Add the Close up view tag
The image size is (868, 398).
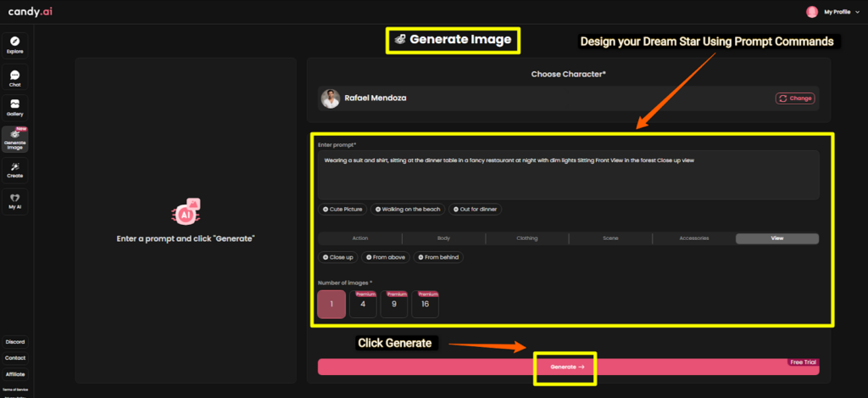[x=337, y=257]
